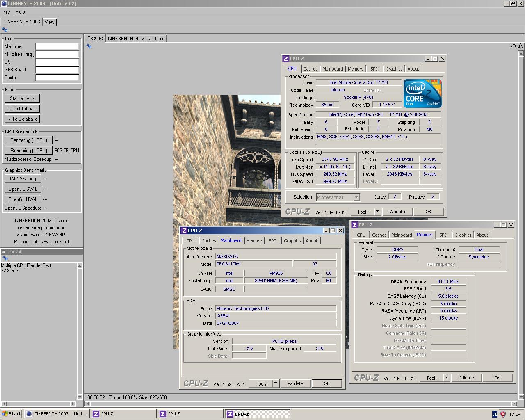525x420 pixels.
Task: Click the pin icon in Console panel
Action: tap(5, 258)
